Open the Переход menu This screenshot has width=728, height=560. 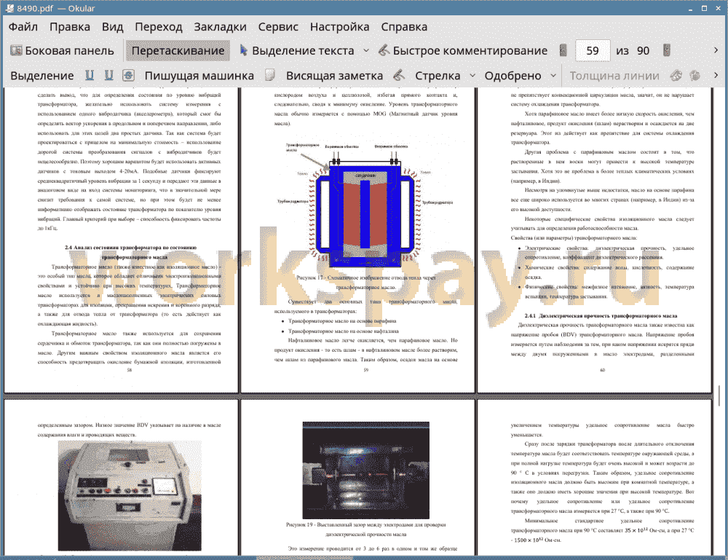(158, 27)
